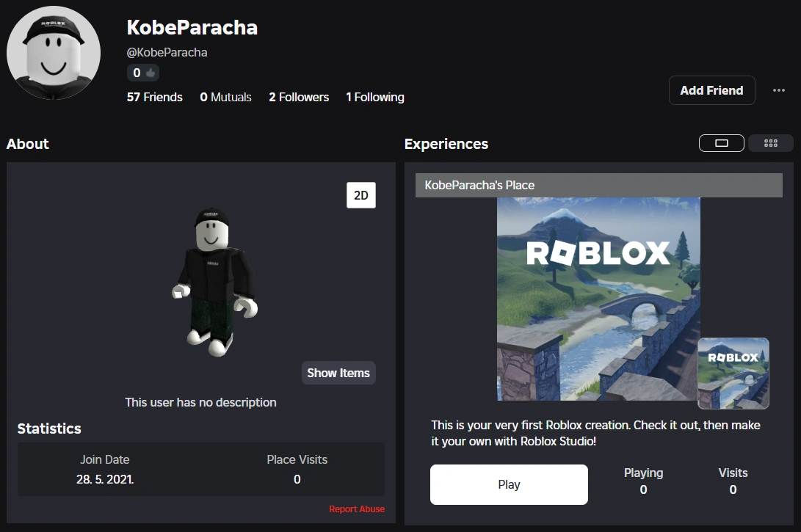
Task: Toggle the grid layout for experiences
Action: click(770, 143)
